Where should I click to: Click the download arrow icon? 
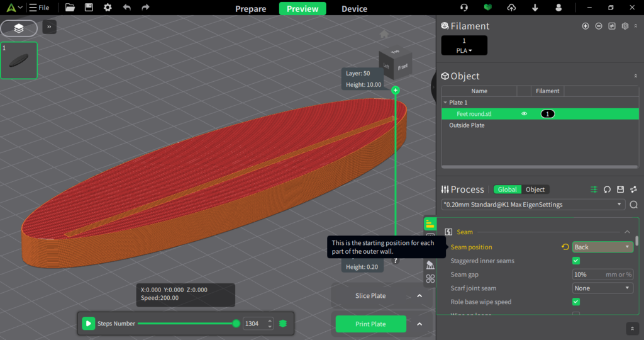tap(535, 8)
